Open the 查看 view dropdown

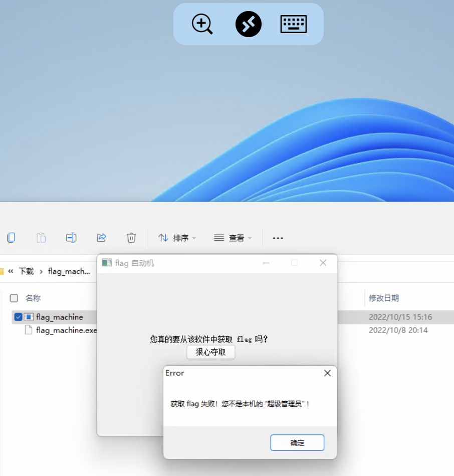pyautogui.click(x=233, y=238)
